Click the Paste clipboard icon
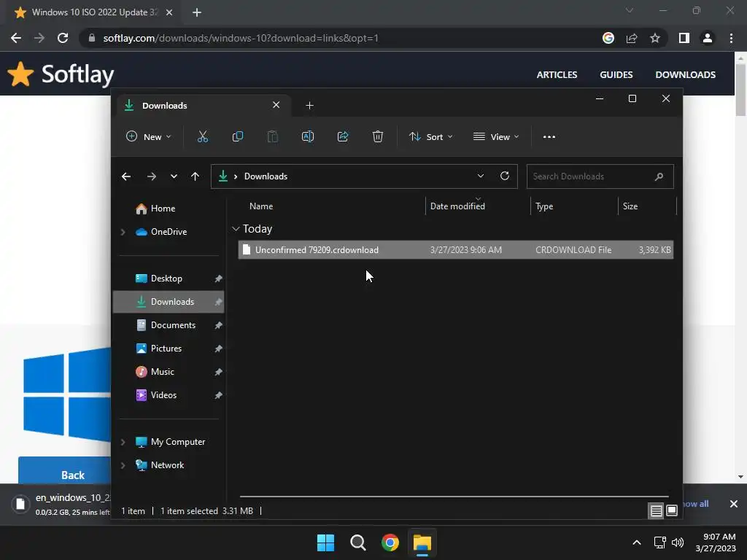The height and width of the screenshot is (560, 747). point(273,136)
